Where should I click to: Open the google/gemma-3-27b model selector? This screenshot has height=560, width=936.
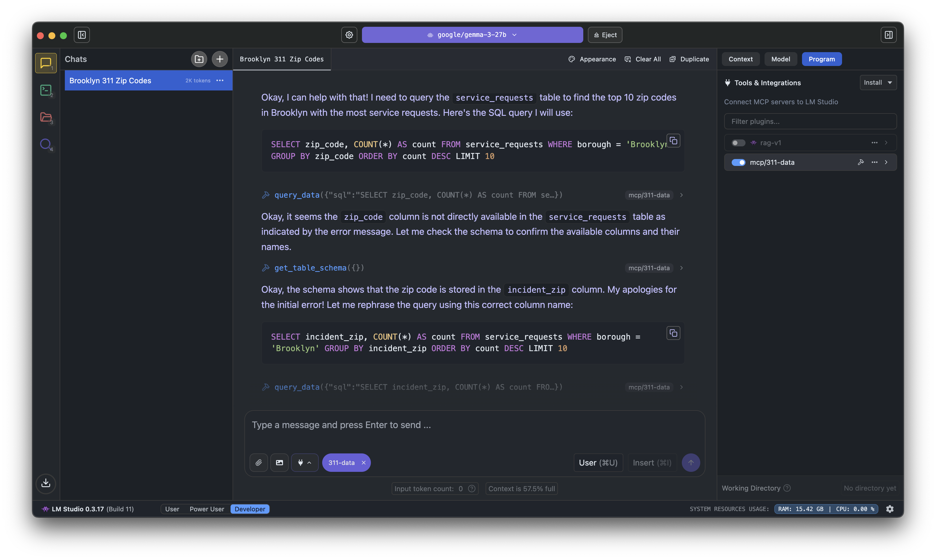coord(472,35)
